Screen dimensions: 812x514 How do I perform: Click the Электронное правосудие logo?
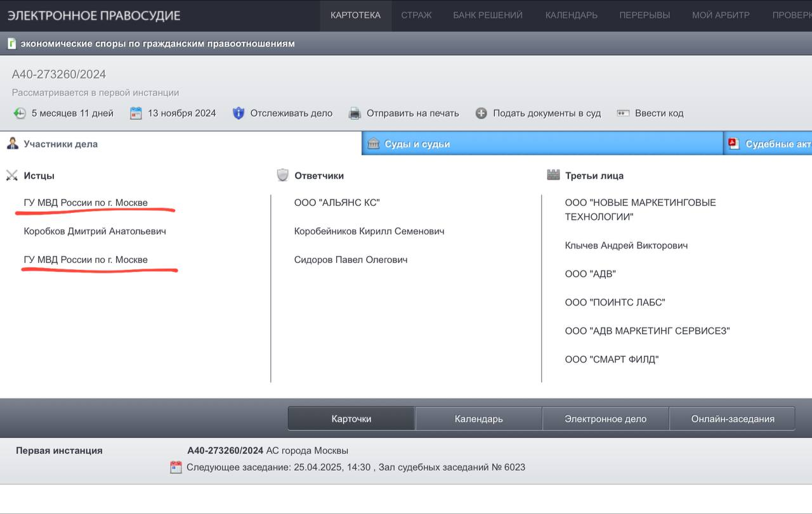[x=94, y=15]
